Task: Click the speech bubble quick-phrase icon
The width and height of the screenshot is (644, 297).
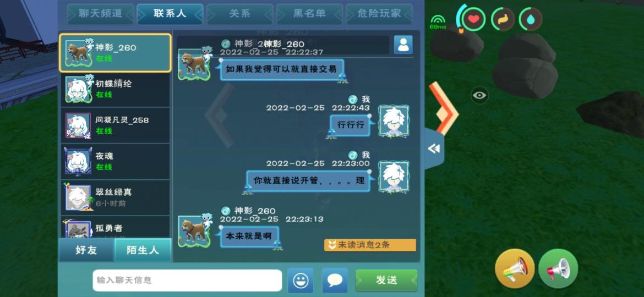Action: click(x=335, y=280)
